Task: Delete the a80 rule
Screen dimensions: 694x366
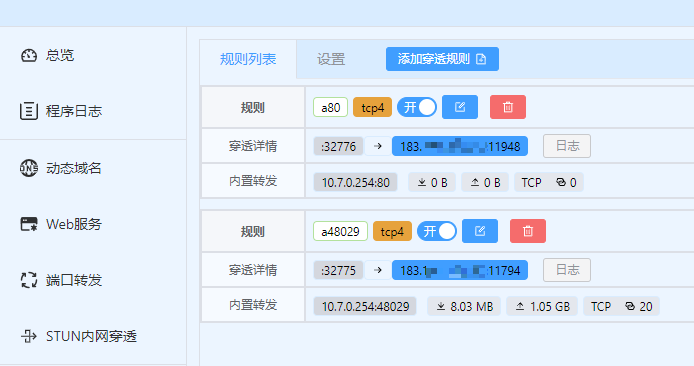Action: tap(508, 107)
